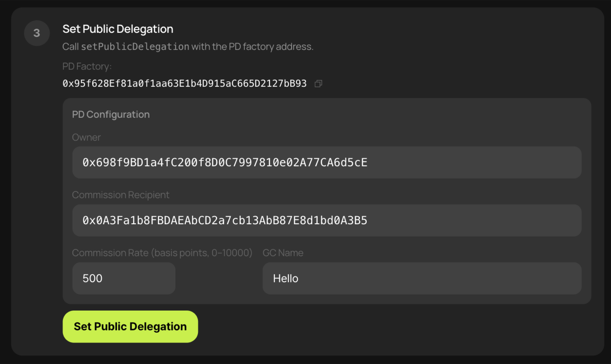
Task: Click the word "Call" in the step description
Action: (x=70, y=46)
